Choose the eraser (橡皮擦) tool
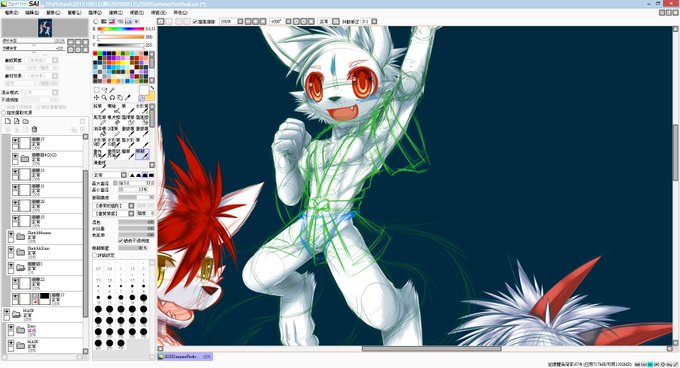 click(114, 120)
